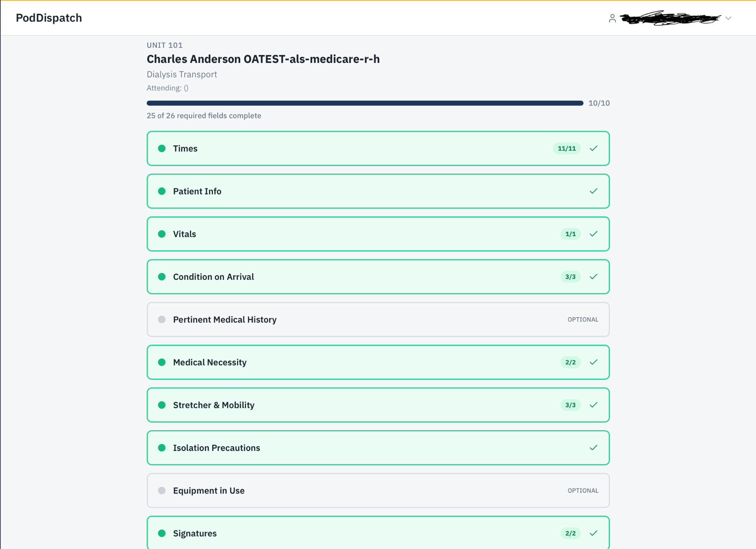Open the Pertinent Medical History optional section
The height and width of the screenshot is (549, 756).
378,320
